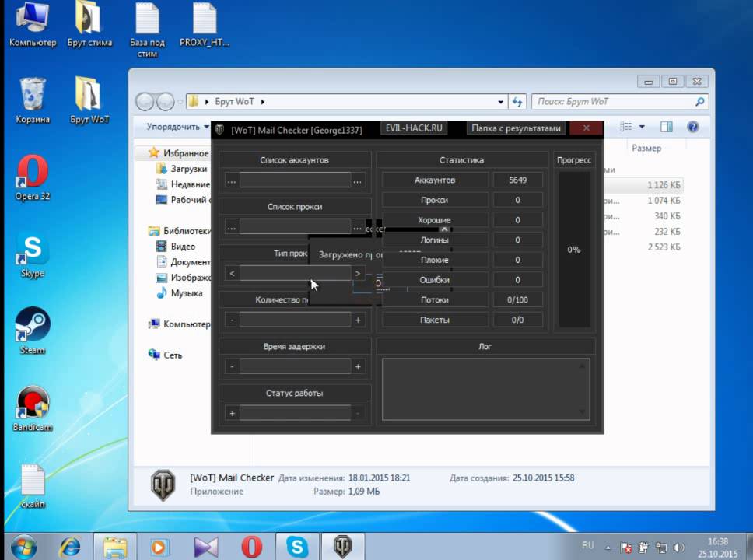Increase thread count with plus button
This screenshot has height=560, width=753.
358,320
